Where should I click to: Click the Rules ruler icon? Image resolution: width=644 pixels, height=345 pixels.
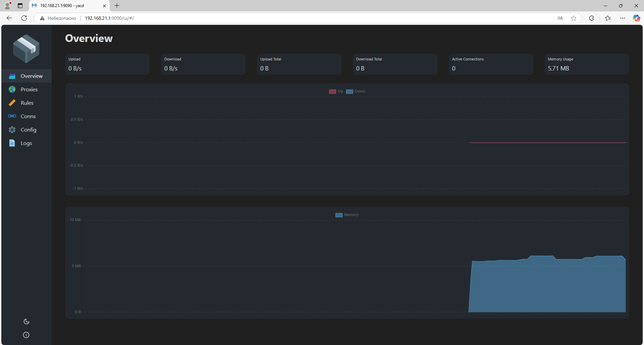click(12, 103)
